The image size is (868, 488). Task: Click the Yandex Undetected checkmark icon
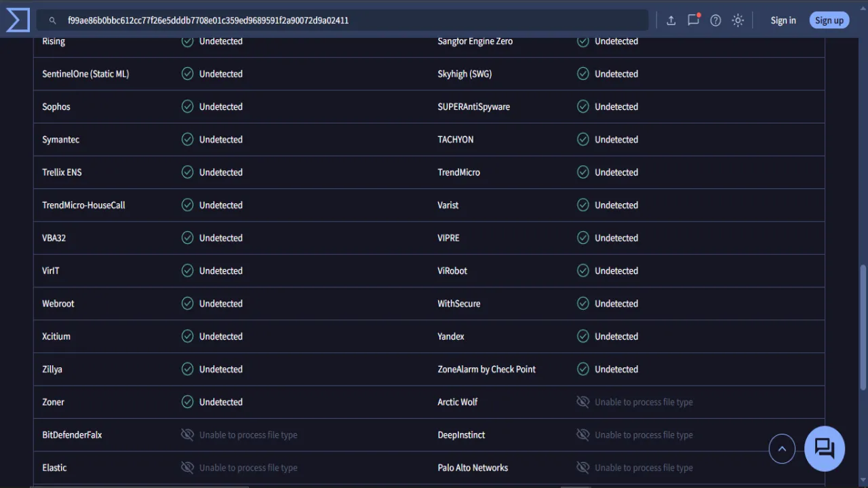tap(583, 336)
